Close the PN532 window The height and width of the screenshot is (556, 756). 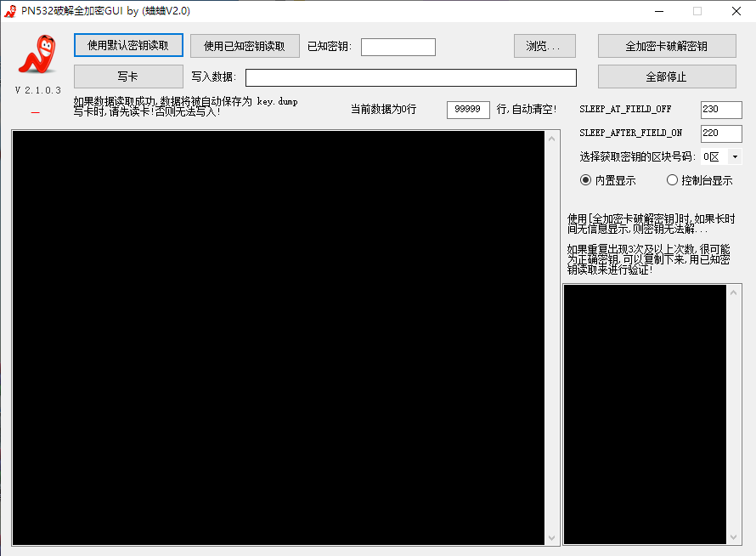point(736,11)
